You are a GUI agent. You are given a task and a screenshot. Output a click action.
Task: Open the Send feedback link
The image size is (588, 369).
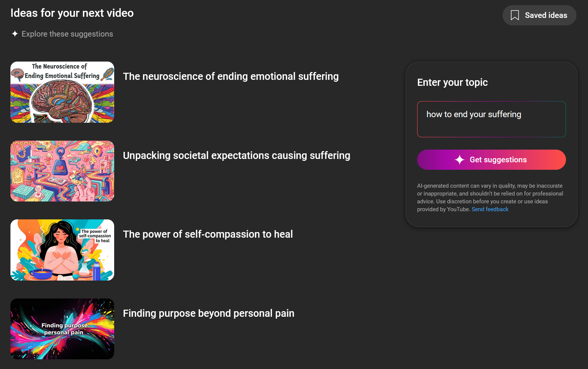click(x=490, y=209)
